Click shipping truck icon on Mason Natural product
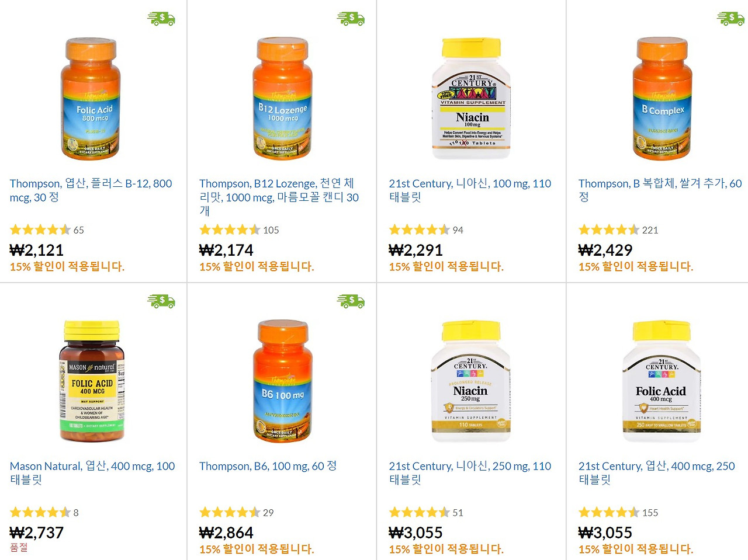748x560 pixels. pyautogui.click(x=161, y=301)
